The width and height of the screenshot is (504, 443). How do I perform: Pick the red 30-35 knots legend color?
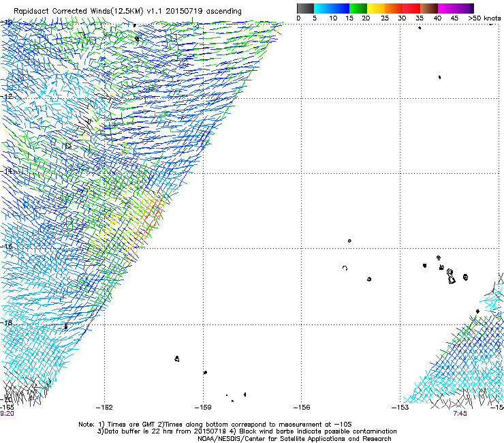pos(411,8)
